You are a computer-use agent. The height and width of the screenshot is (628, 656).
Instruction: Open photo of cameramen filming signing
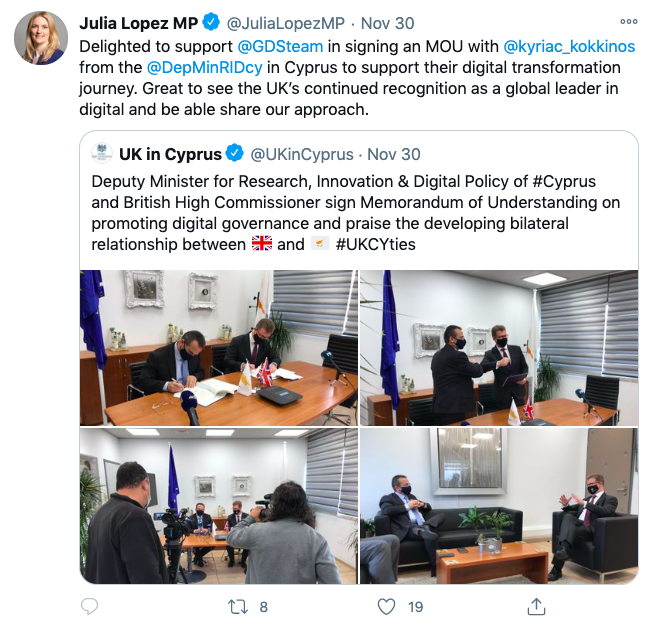[219, 505]
